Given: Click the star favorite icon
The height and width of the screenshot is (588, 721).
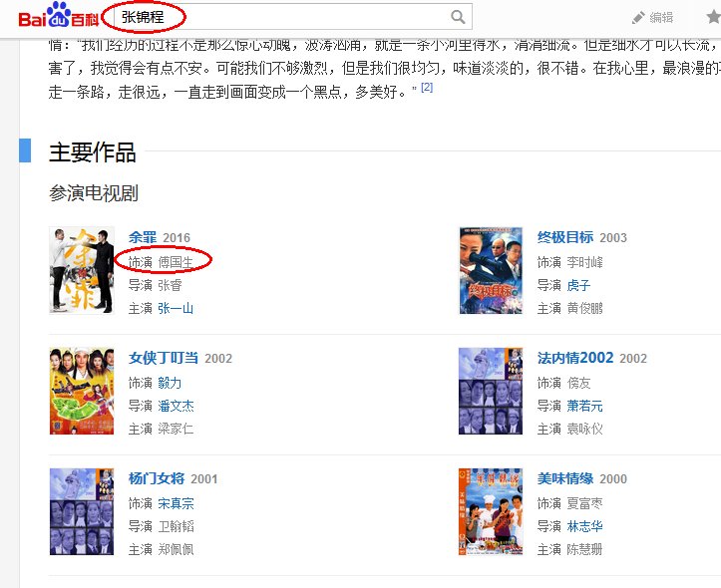Looking at the screenshot, I should [x=713, y=18].
